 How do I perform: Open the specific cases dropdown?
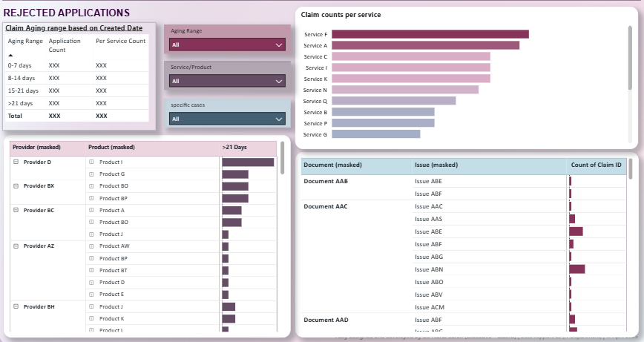click(x=227, y=119)
